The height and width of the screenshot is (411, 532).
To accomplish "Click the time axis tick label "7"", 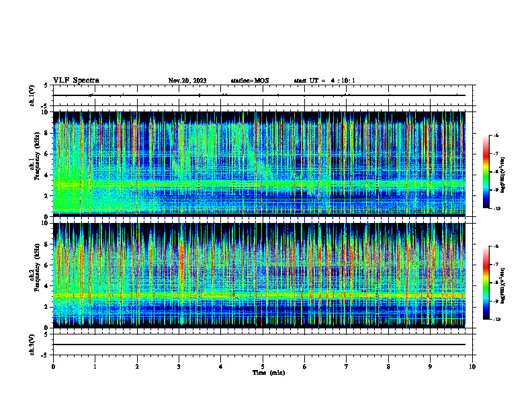I will 347,367.
